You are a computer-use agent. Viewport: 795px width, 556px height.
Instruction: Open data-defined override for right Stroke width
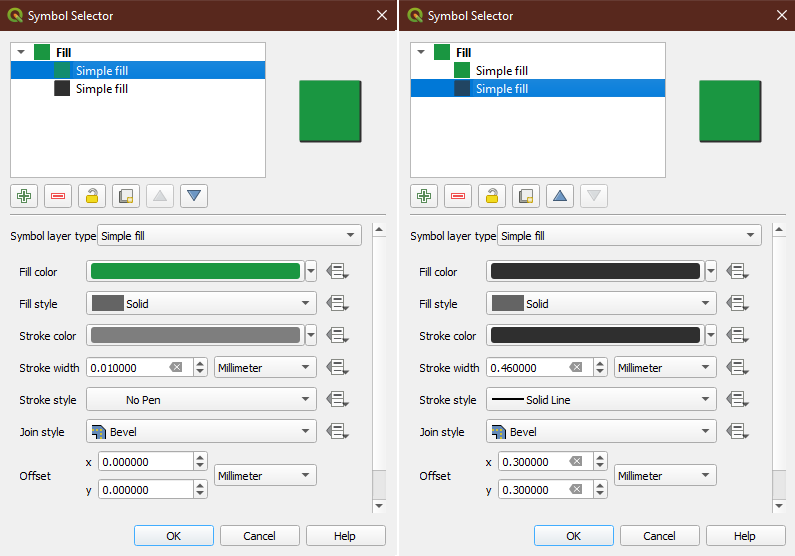[x=737, y=367]
